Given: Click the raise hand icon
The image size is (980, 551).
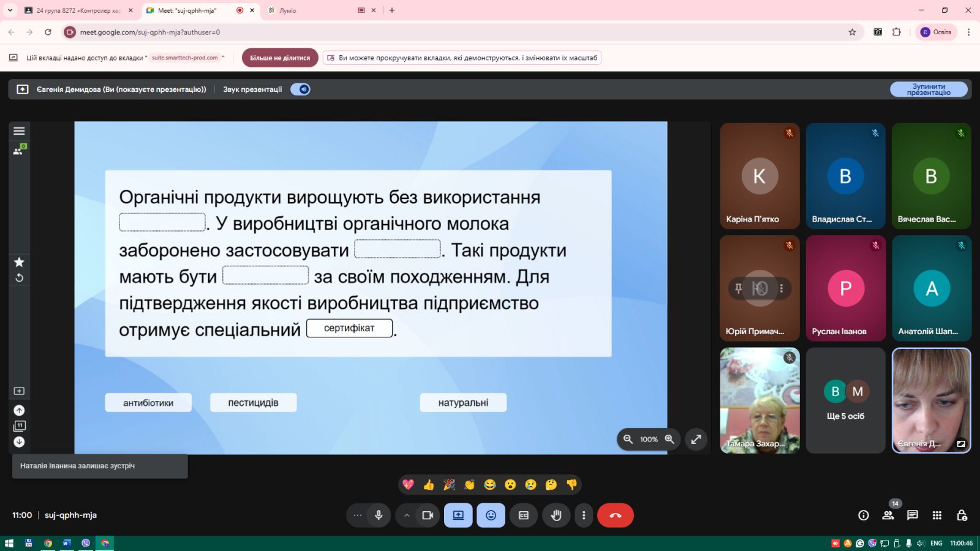Looking at the screenshot, I should 556,515.
